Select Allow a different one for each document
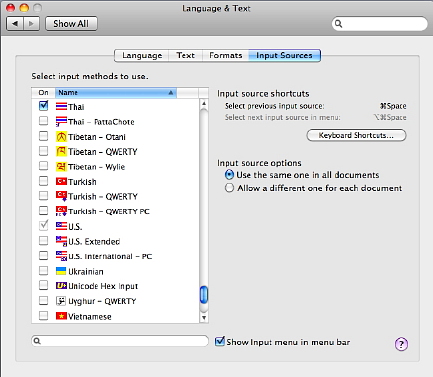This screenshot has height=377, width=433. [x=229, y=188]
